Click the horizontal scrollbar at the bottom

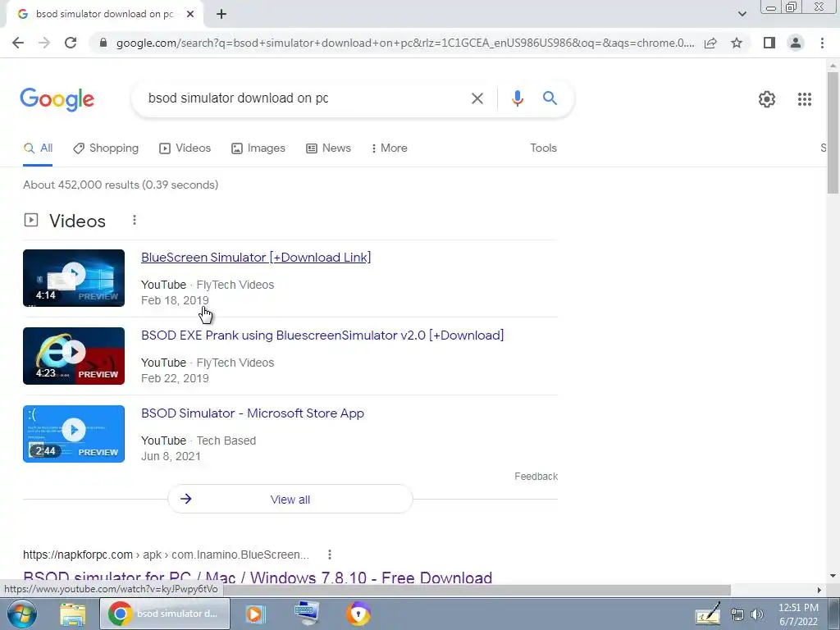[x=477, y=590]
